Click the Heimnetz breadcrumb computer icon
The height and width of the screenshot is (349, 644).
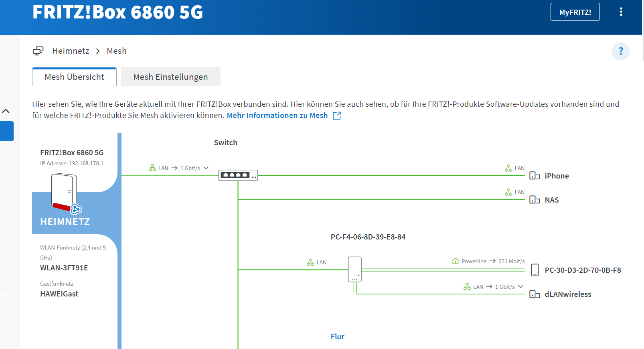click(38, 51)
